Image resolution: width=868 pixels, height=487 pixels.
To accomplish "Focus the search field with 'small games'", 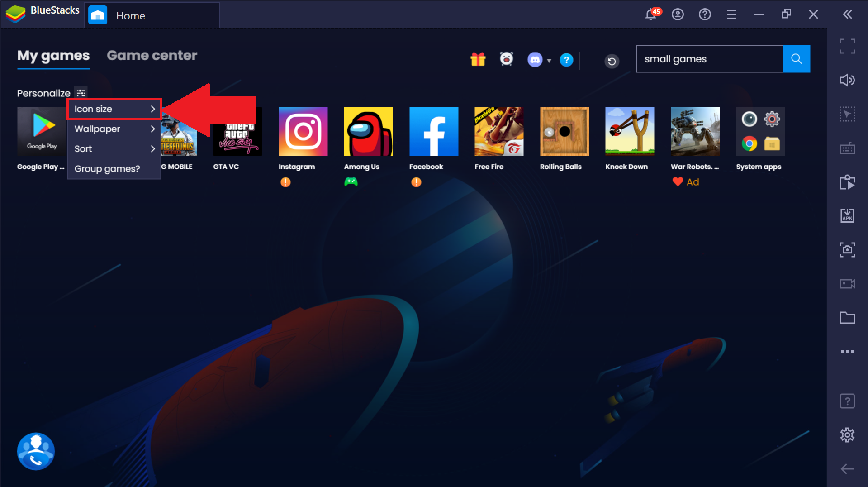I will tap(710, 59).
